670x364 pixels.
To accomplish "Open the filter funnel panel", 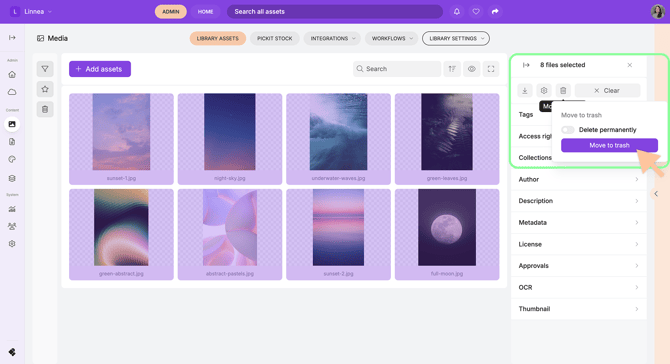I will tap(45, 69).
